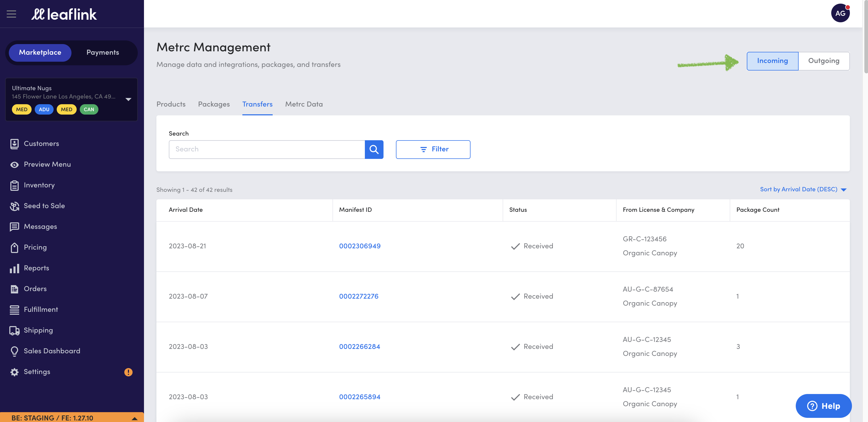This screenshot has height=422, width=868.
Task: Click the blue ADU license badge
Action: coord(44,109)
